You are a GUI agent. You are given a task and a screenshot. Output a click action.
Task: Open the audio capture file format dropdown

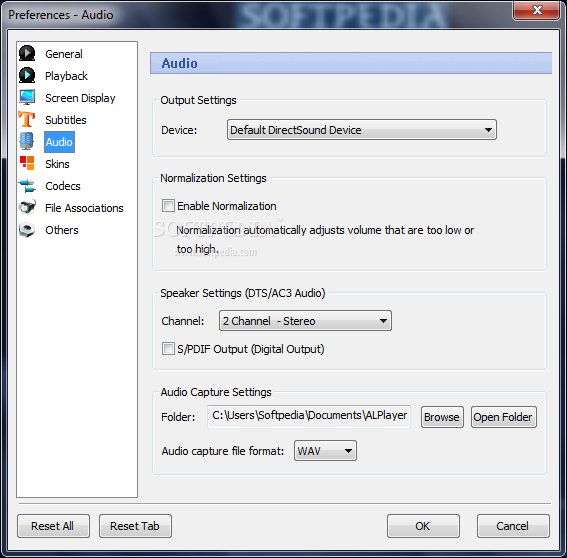(x=325, y=451)
